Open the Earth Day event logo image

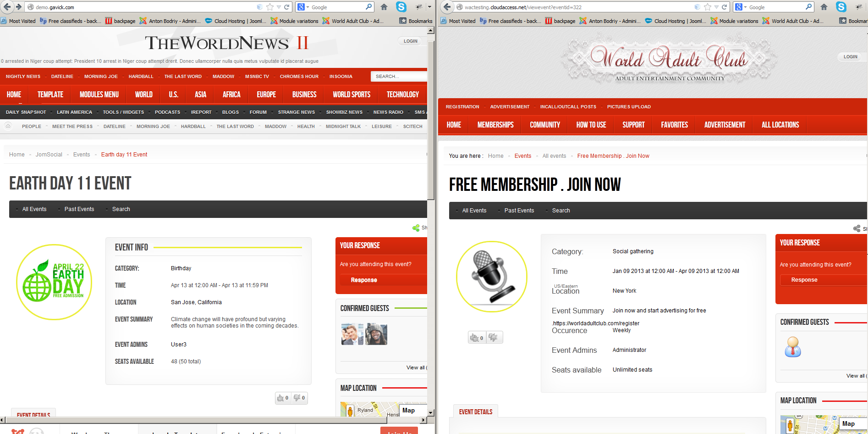(x=54, y=282)
